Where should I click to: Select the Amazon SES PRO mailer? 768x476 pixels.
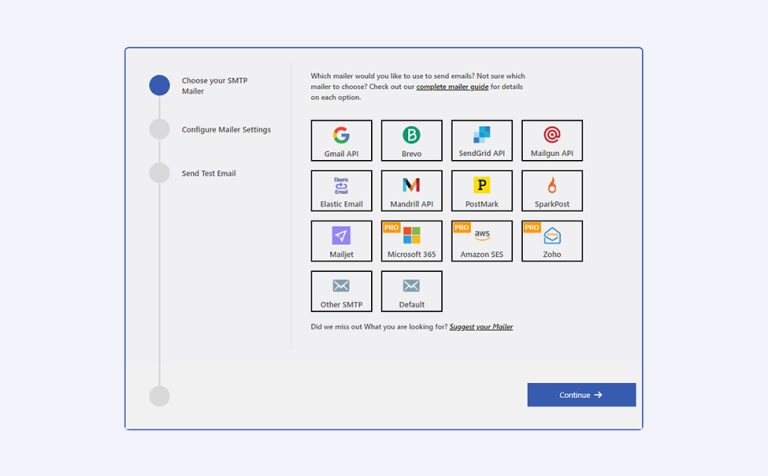(x=482, y=241)
